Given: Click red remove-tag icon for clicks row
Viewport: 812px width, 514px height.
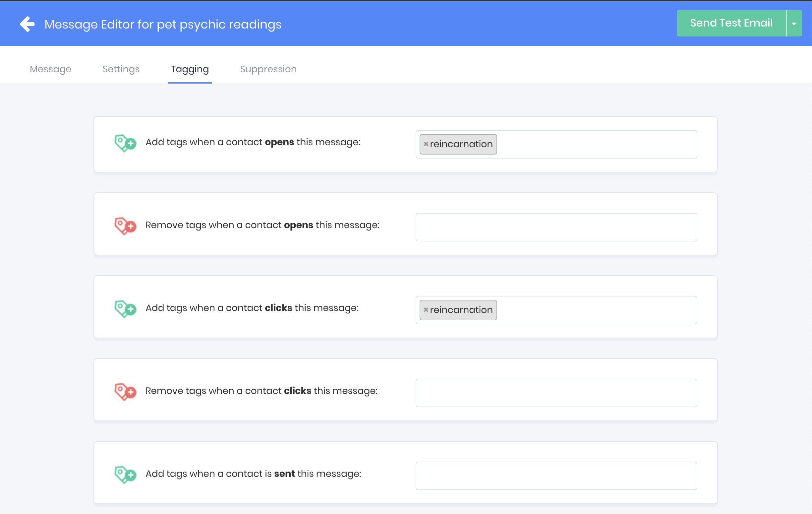Looking at the screenshot, I should (125, 392).
